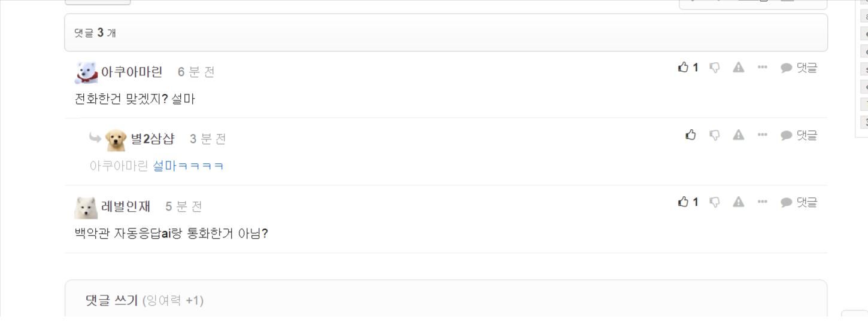
Task: Report 아쿠아마린's comment via warning icon
Action: coord(739,68)
